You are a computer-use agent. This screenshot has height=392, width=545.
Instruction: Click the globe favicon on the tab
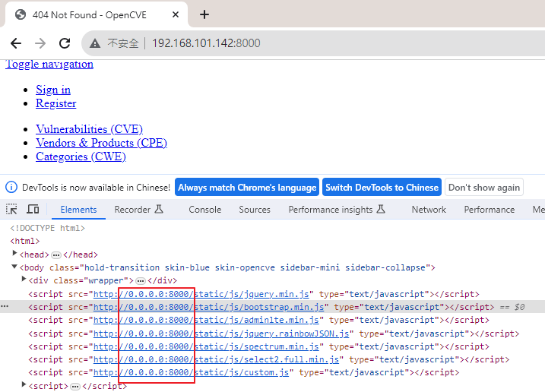pyautogui.click(x=21, y=14)
